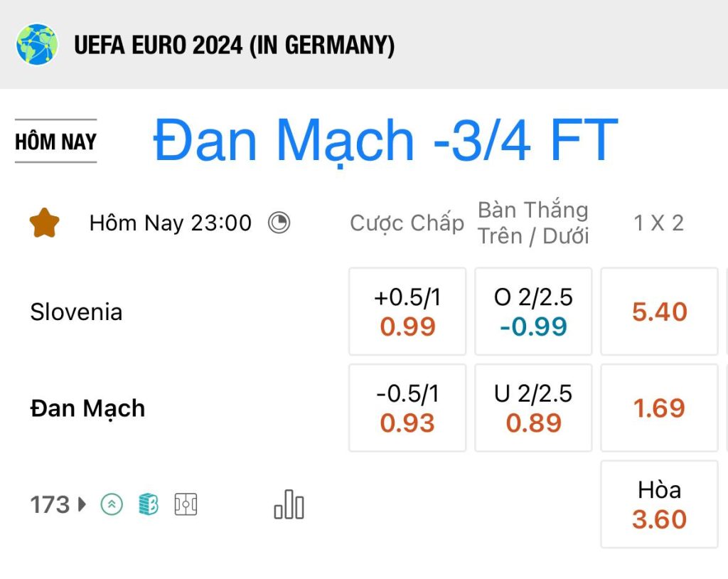Click the teal stacked B icon
This screenshot has height=579, width=728.
tap(149, 504)
